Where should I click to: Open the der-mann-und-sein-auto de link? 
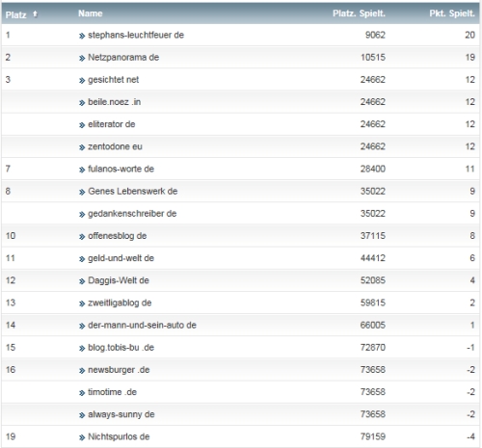pyautogui.click(x=142, y=325)
